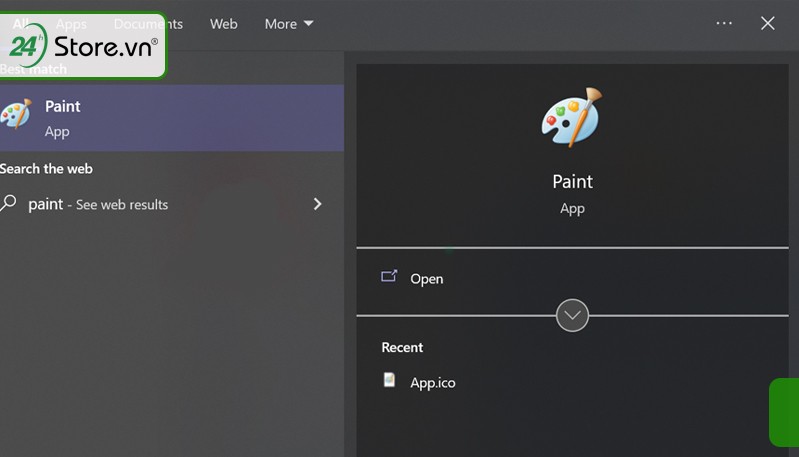The width and height of the screenshot is (799, 457).
Task: Click the Paint palette icon in results list
Action: pos(16,114)
